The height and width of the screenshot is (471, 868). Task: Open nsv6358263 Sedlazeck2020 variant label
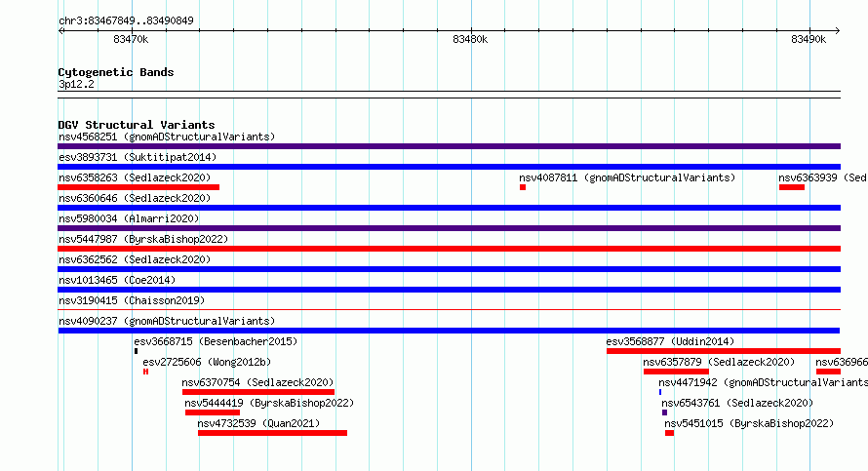(x=135, y=177)
